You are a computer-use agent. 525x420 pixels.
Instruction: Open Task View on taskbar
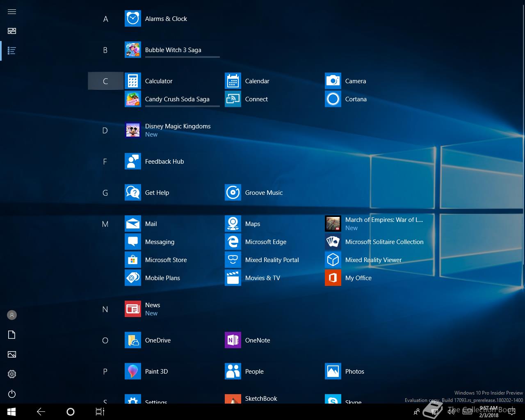100,412
